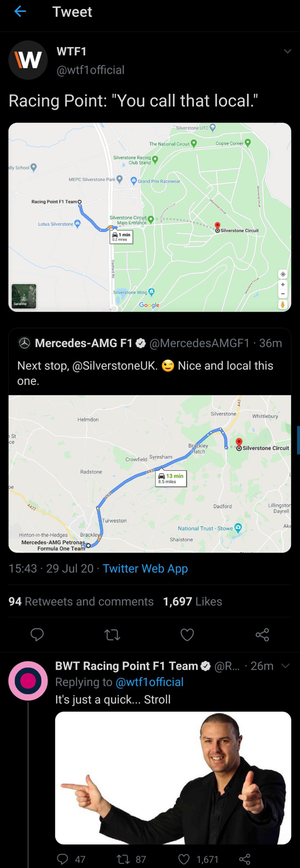View the 94 Retweets and comments
Image resolution: width=300 pixels, height=868 pixels.
pos(81,601)
